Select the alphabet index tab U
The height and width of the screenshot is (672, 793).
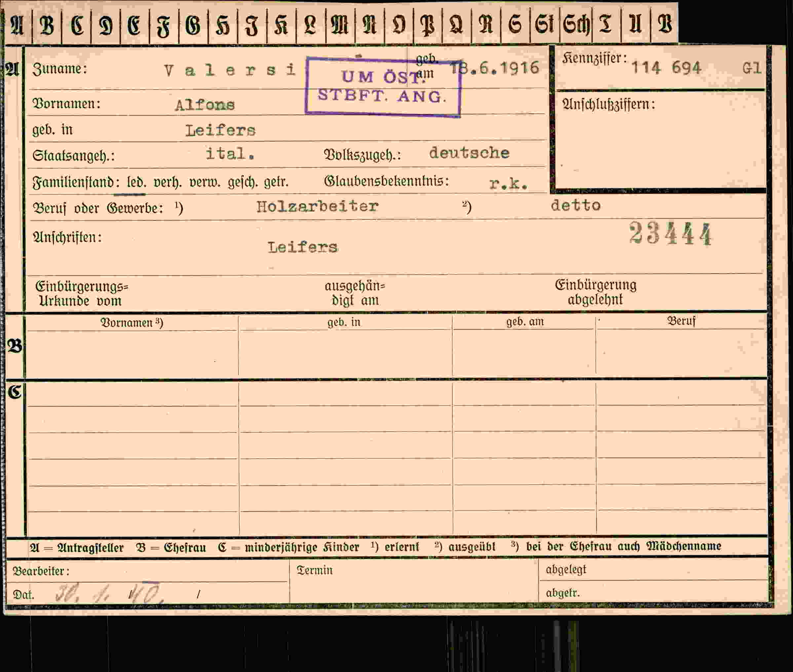pyautogui.click(x=635, y=25)
